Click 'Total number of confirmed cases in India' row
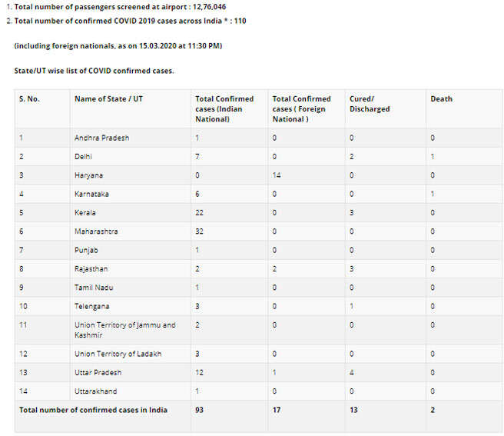The image size is (504, 436). pyautogui.click(x=258, y=416)
